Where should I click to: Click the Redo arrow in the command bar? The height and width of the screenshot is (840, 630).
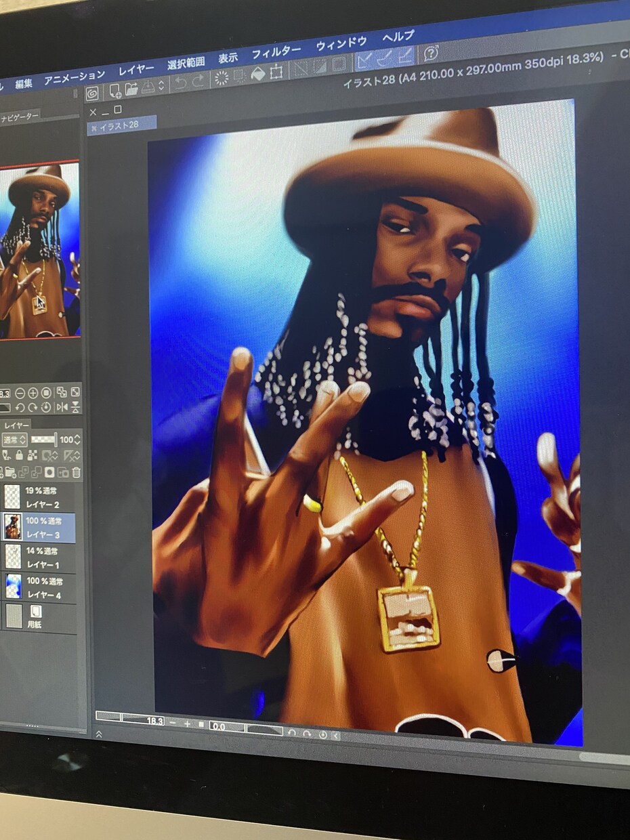pyautogui.click(x=198, y=81)
